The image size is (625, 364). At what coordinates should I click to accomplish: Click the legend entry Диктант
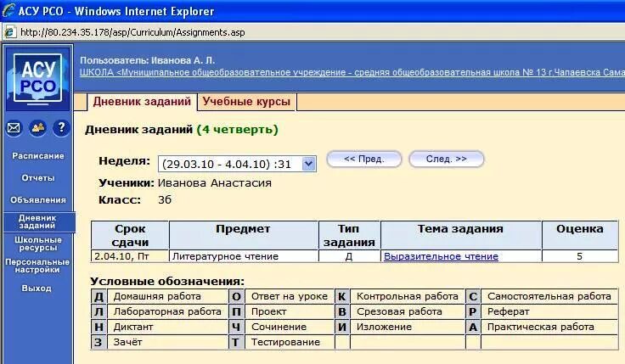[x=133, y=327]
